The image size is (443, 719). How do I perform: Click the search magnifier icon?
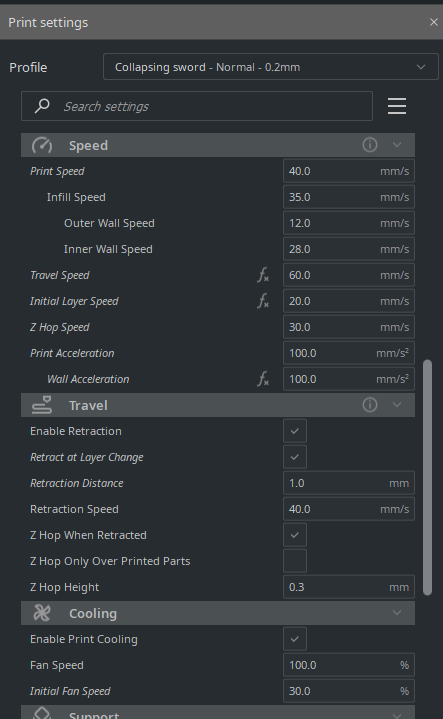click(42, 106)
